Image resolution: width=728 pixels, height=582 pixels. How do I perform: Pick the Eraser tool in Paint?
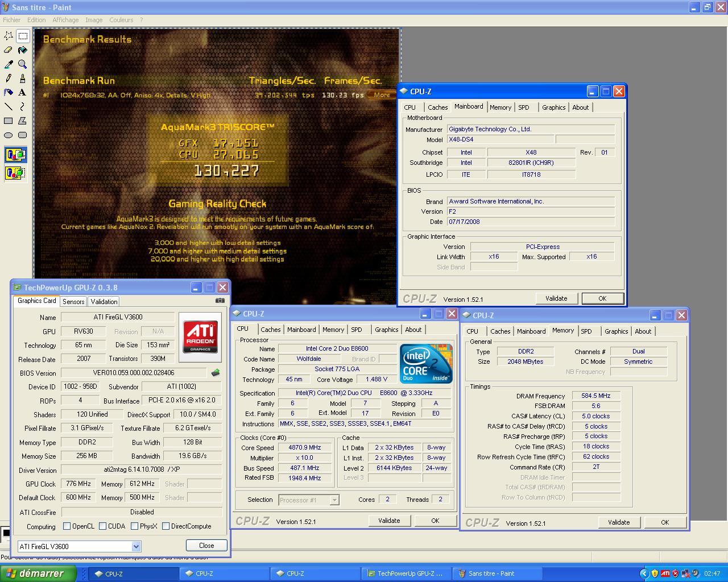tap(9, 50)
